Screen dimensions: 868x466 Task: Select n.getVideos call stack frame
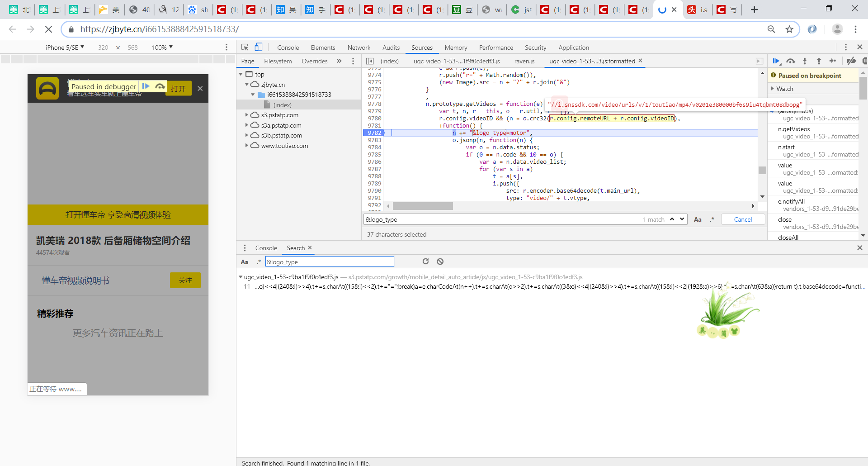pyautogui.click(x=813, y=133)
